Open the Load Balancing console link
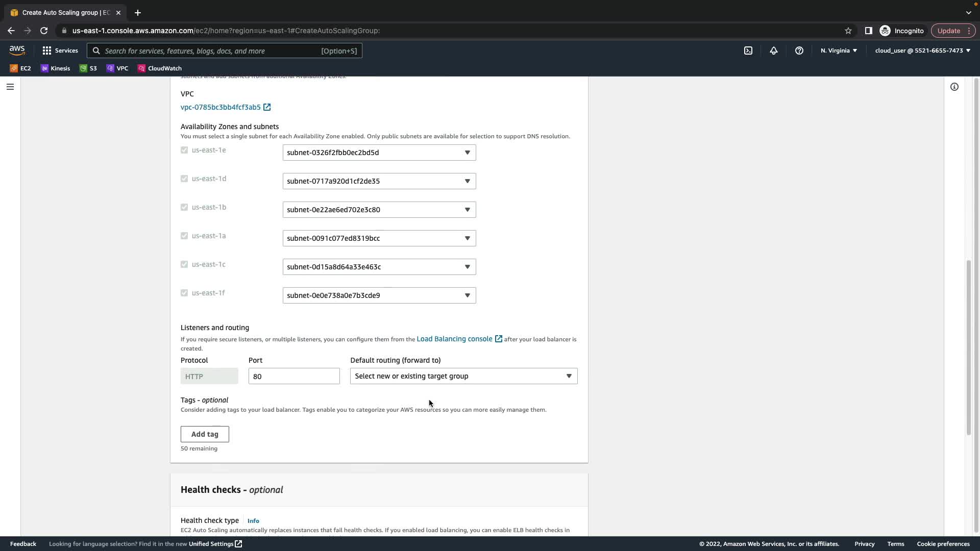The width and height of the screenshot is (980, 551). coord(454,339)
